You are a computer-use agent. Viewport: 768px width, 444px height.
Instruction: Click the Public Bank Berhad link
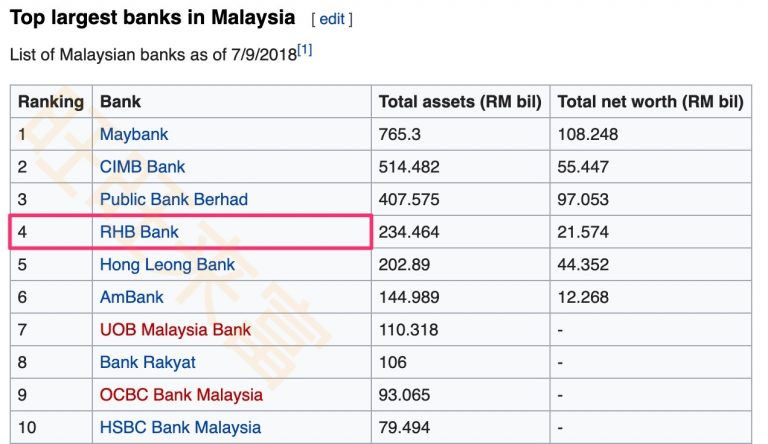(x=173, y=199)
